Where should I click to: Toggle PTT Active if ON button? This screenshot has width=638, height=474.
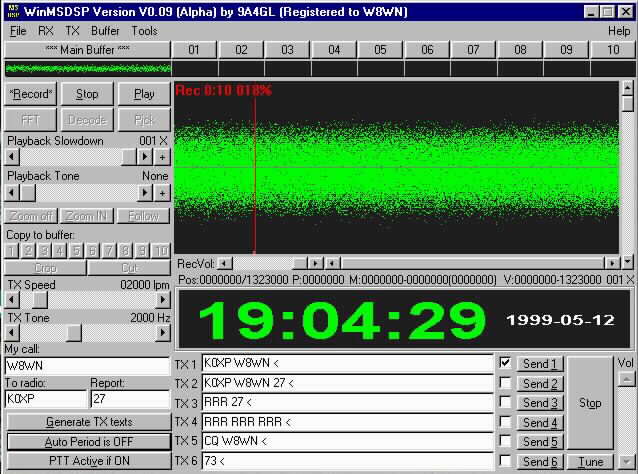coord(89,461)
